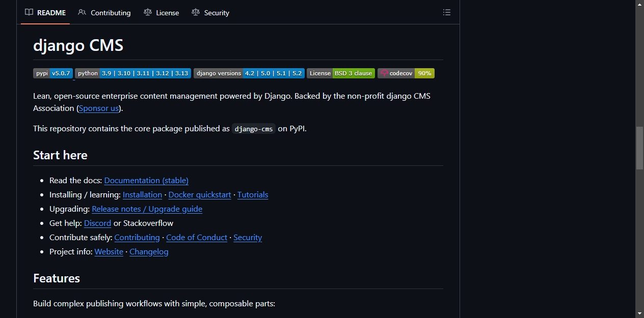Open the README outline list icon
The width and height of the screenshot is (644, 318).
pyautogui.click(x=447, y=12)
